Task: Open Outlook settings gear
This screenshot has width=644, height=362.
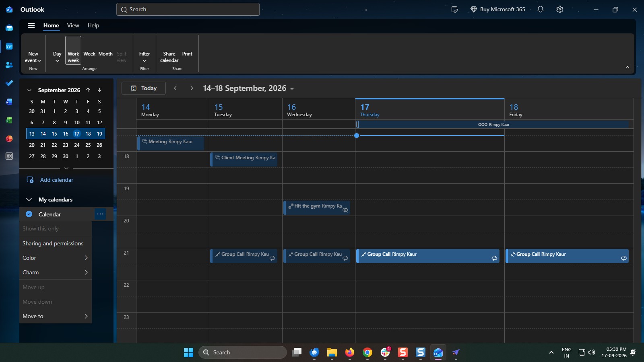Action: (560, 9)
